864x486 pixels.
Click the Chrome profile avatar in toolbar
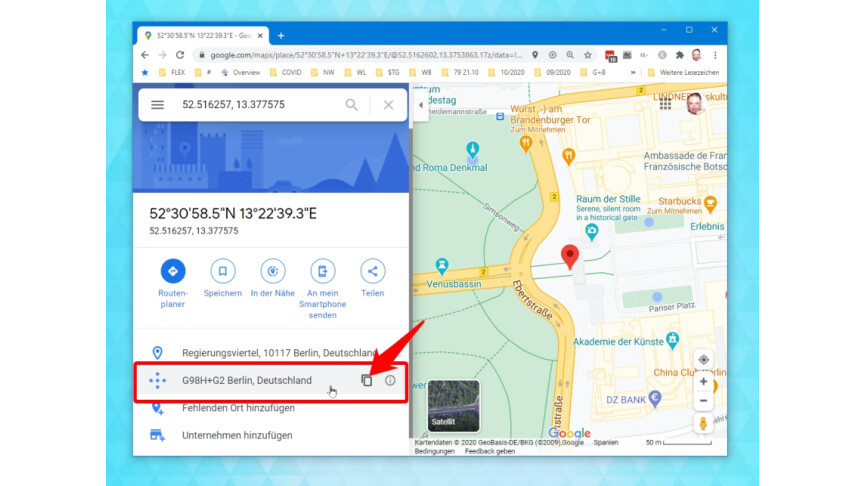(697, 55)
